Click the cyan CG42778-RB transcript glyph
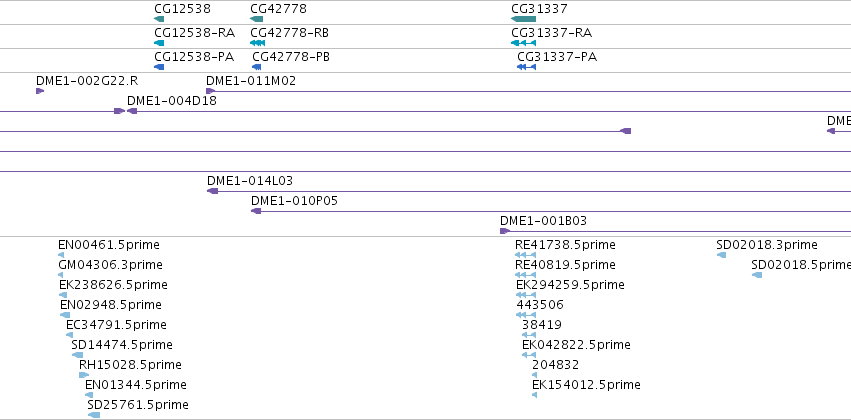Screen dimensions: 851x420 click(x=257, y=43)
